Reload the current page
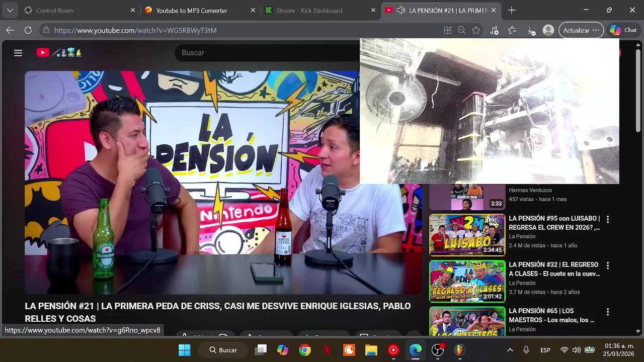 point(28,30)
